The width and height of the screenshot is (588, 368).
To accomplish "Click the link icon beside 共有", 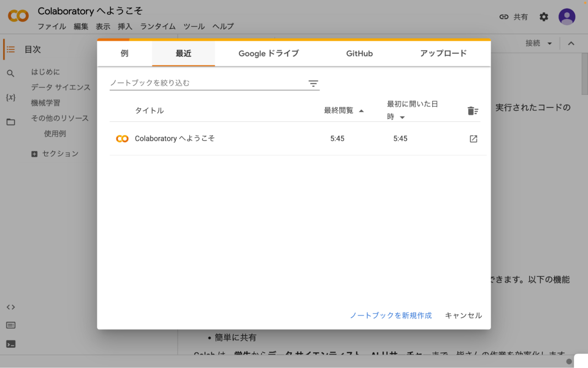I will [x=504, y=17].
